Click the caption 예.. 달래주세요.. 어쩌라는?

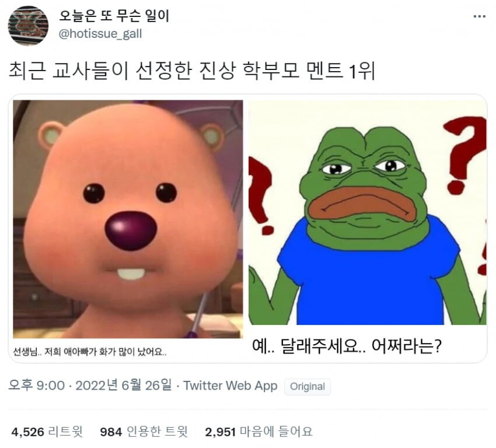(x=347, y=346)
